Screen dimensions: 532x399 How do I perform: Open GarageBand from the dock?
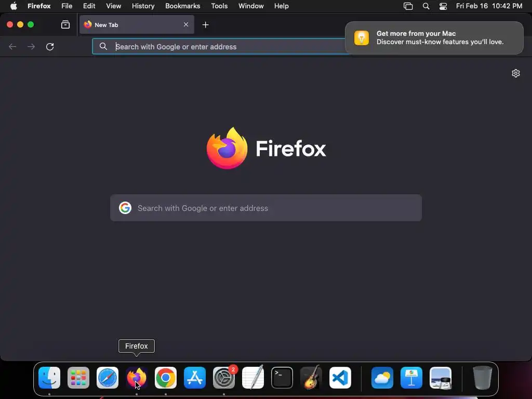311,378
